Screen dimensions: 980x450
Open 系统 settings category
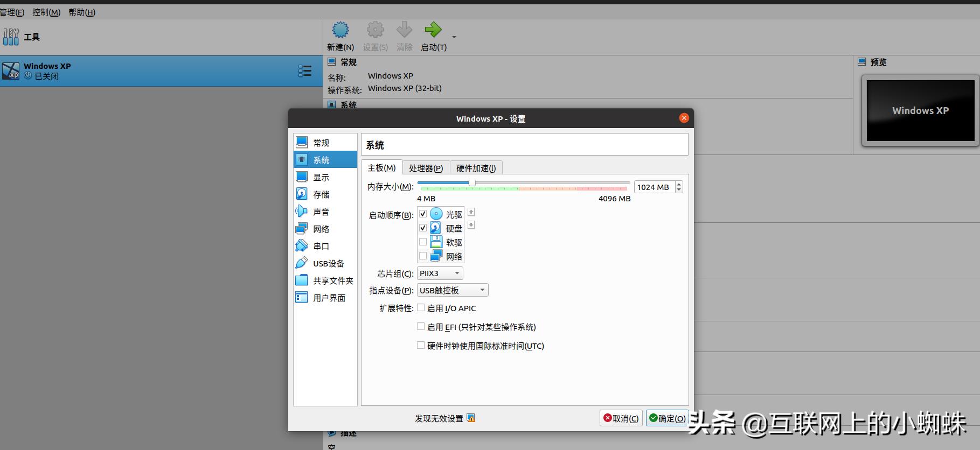click(325, 160)
